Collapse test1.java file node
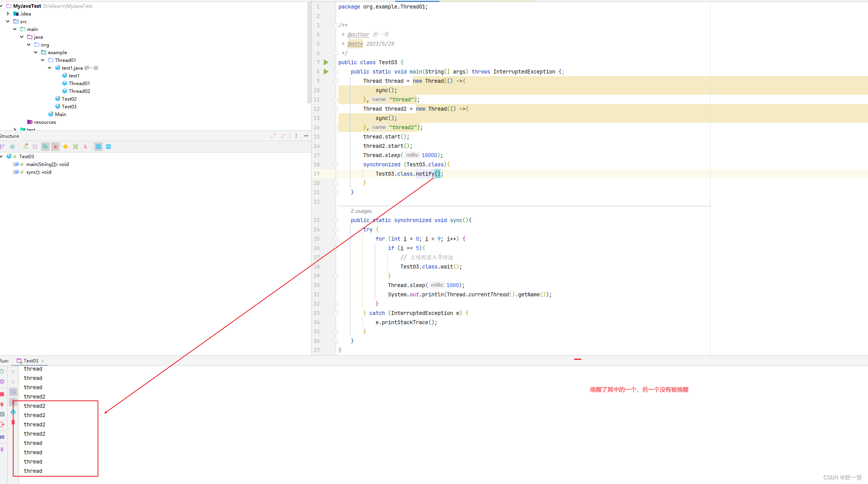This screenshot has width=868, height=484. pos(50,68)
